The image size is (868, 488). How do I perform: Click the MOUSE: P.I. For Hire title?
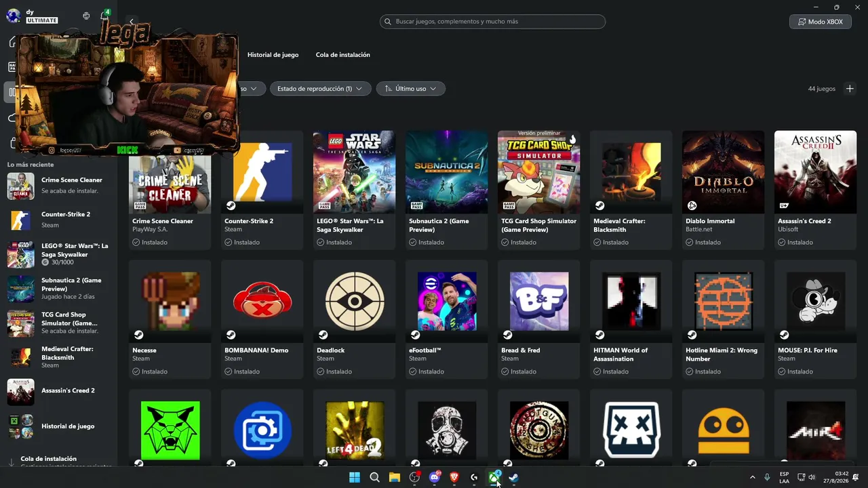pyautogui.click(x=808, y=350)
